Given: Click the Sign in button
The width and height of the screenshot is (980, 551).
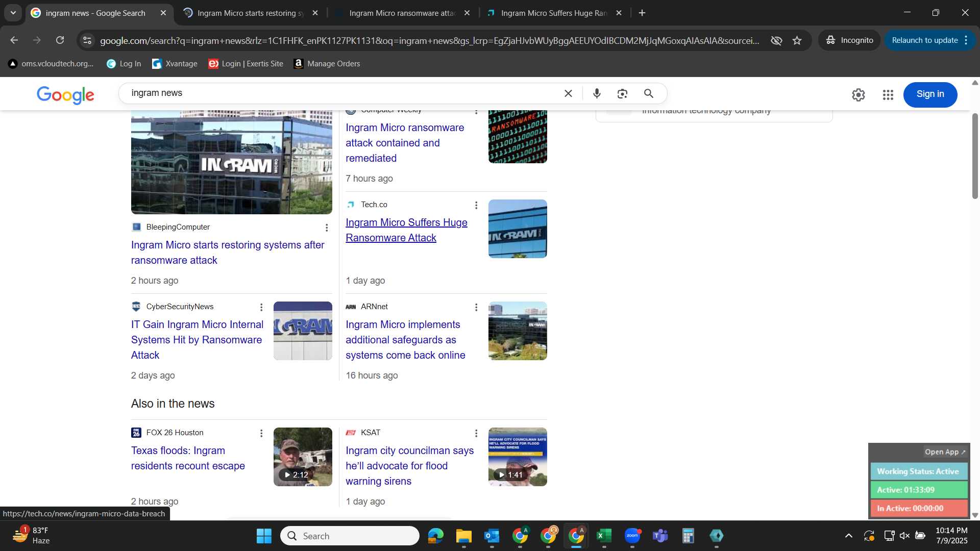Looking at the screenshot, I should pos(930,94).
